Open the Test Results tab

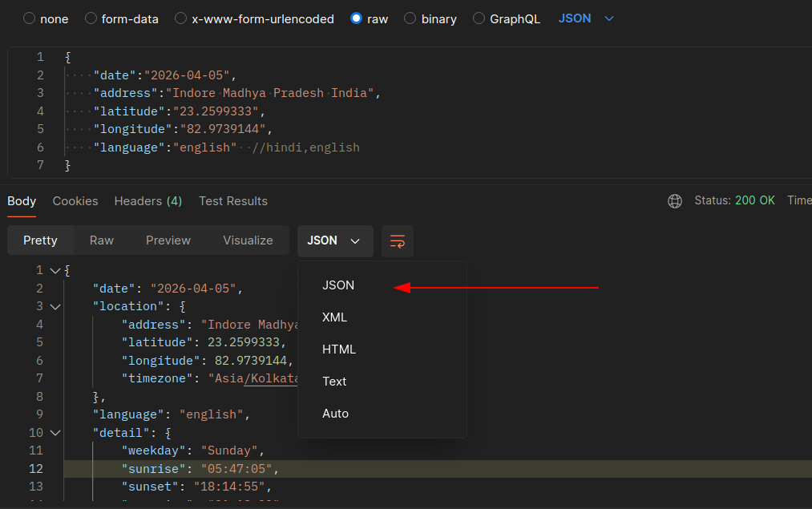pyautogui.click(x=233, y=201)
